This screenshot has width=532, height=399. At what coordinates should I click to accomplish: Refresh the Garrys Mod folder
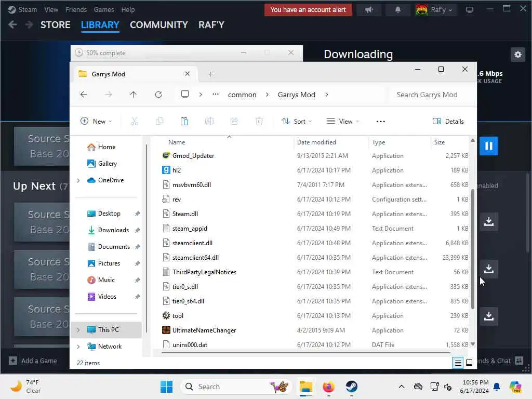tap(158, 95)
